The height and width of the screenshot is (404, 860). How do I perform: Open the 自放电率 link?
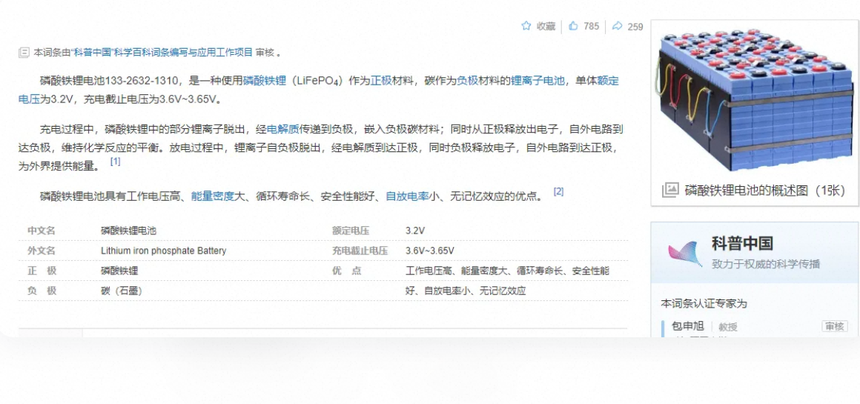pos(408,196)
